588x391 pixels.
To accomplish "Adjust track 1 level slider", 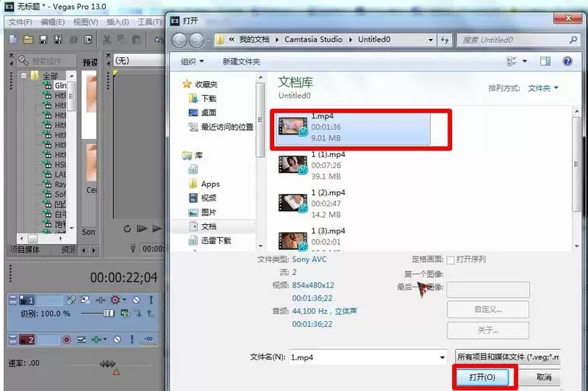I will 108,313.
